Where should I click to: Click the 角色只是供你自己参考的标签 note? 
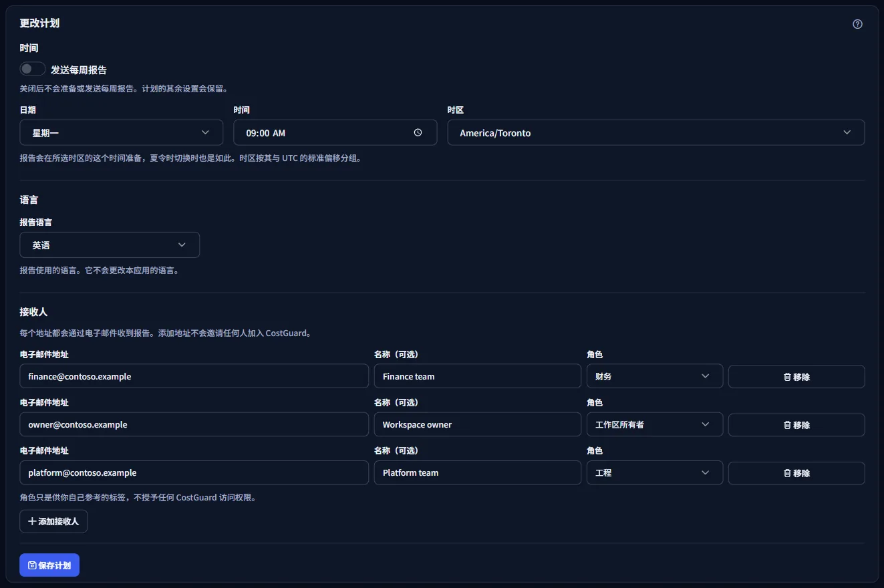click(138, 497)
